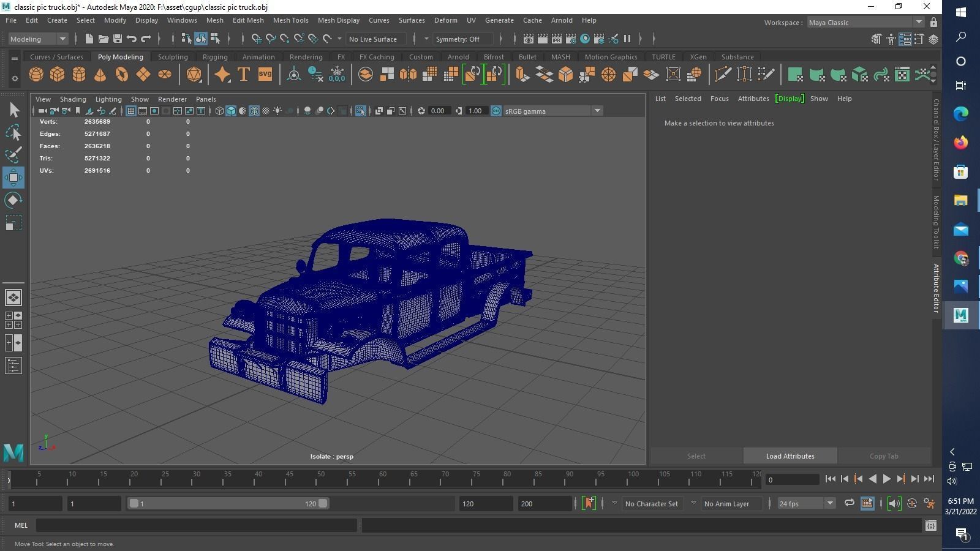Toggle wireframe on shaded in viewport
Screen dimensions: 980x551
click(x=254, y=111)
